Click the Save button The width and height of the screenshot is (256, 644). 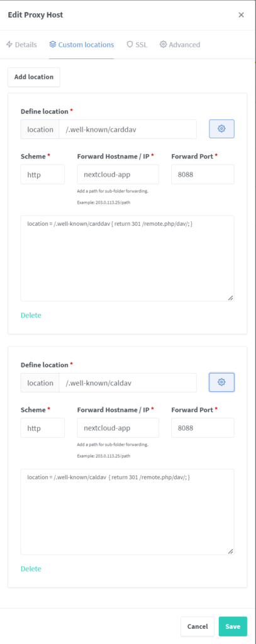tap(233, 627)
